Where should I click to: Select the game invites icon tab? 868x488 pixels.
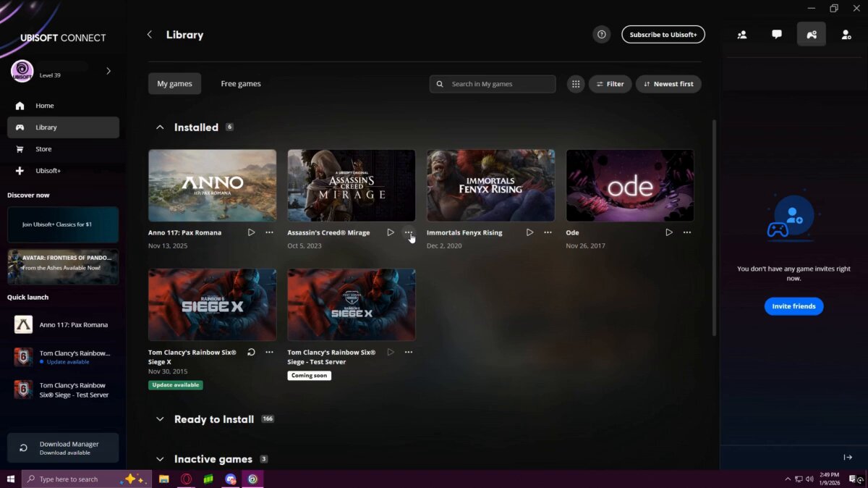tap(812, 35)
